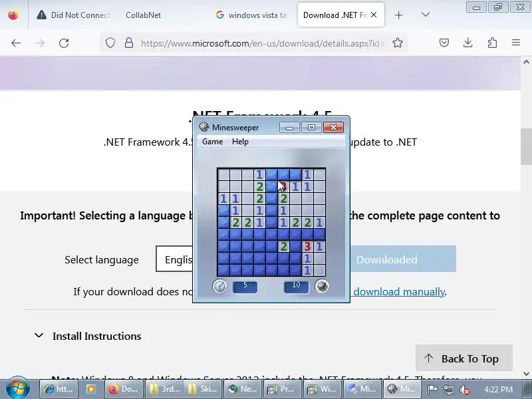Open the Select language dropdown
Screen dimensions: 532x399
pos(174,259)
